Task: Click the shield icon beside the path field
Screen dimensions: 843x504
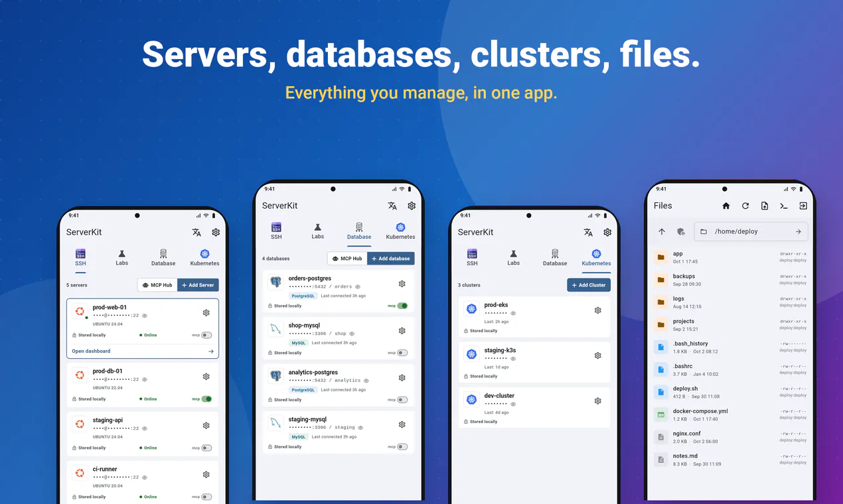Action: pyautogui.click(x=680, y=231)
